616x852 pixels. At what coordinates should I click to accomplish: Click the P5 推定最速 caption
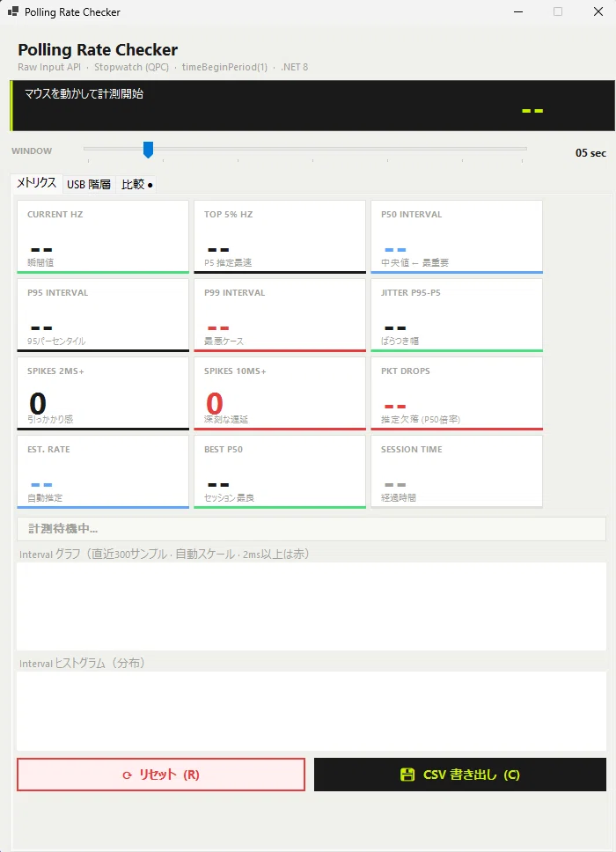tap(228, 263)
